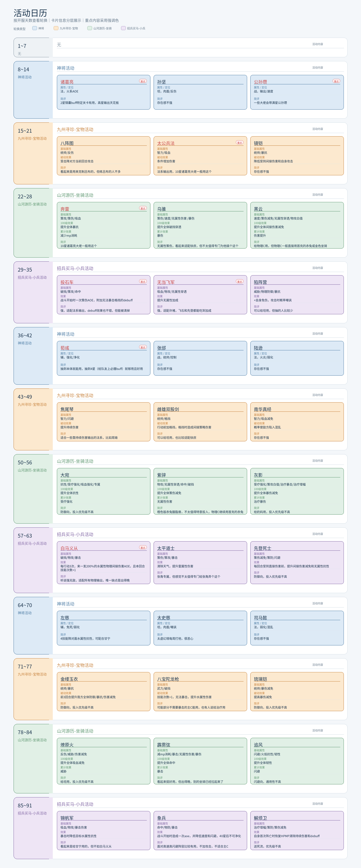Select the 15~21 九州寻珍 day block
Viewport: 361px width, 868px height.
pyautogui.click(x=33, y=153)
